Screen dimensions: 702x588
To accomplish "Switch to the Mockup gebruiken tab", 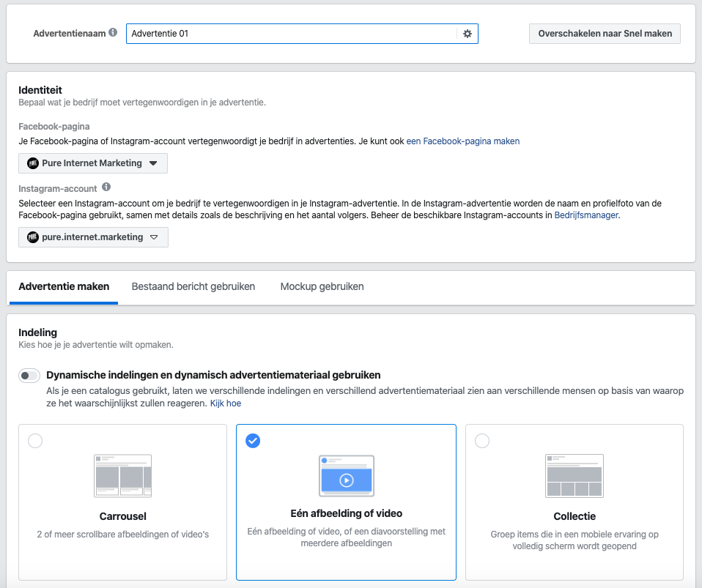I will [x=322, y=287].
